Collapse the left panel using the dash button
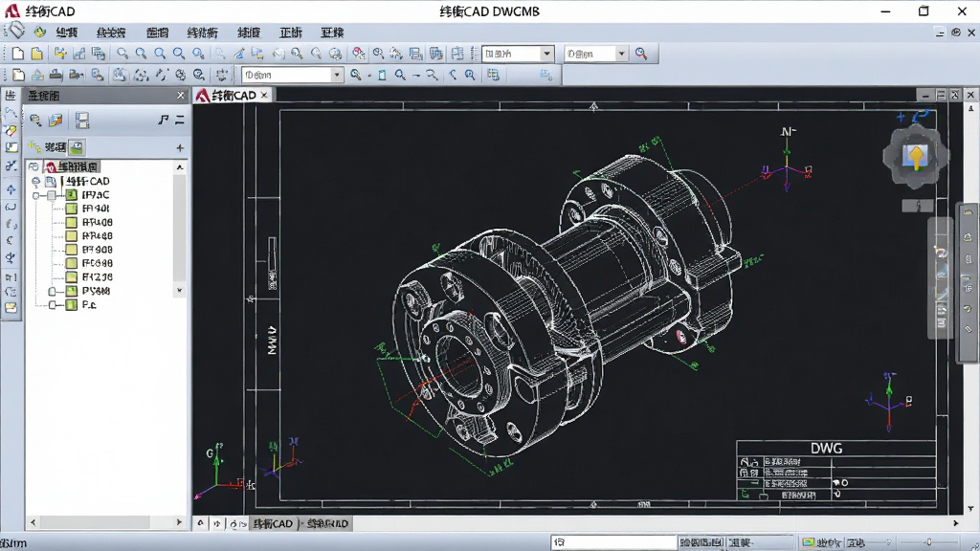The image size is (980, 551). (x=180, y=120)
